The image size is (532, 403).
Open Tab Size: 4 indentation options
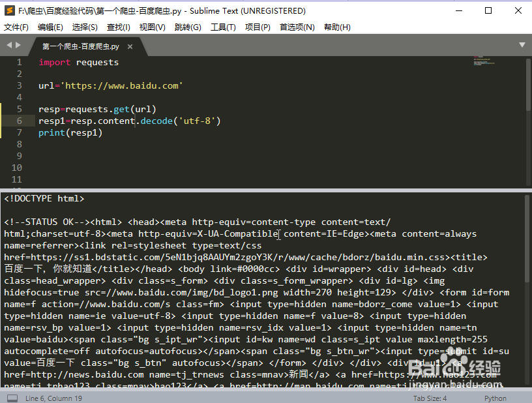tap(430, 398)
